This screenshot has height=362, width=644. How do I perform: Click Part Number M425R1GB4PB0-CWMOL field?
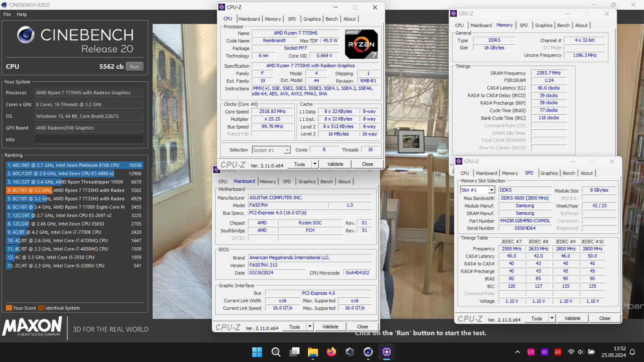click(x=525, y=221)
